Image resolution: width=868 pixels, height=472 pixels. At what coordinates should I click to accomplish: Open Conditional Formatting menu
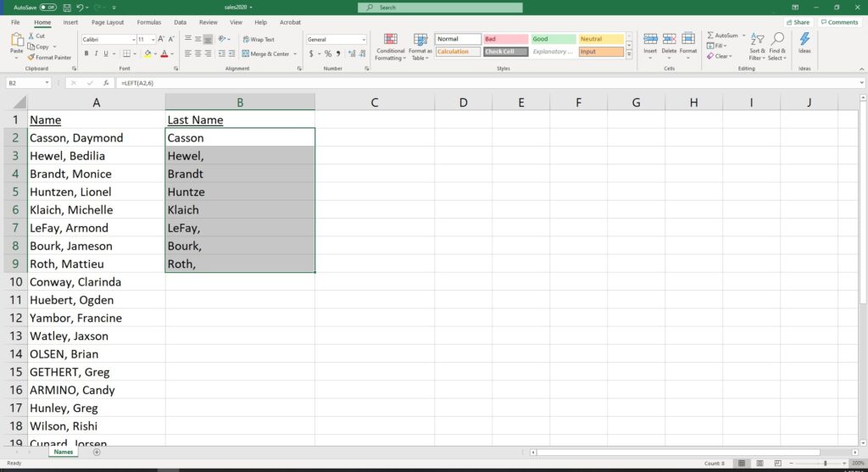click(x=390, y=47)
